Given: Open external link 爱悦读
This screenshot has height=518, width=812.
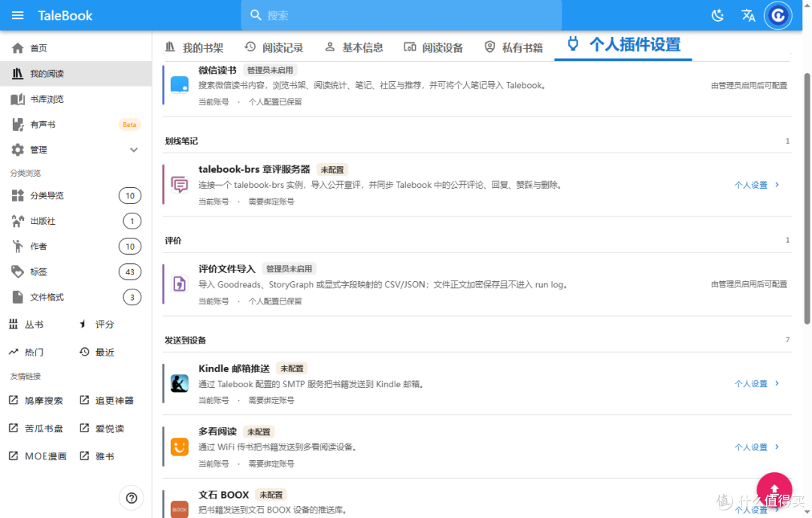Looking at the screenshot, I should pos(102,429).
